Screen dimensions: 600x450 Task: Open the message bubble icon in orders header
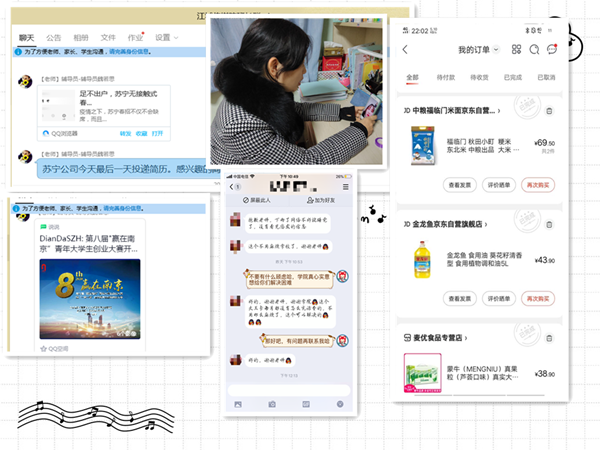coord(551,49)
